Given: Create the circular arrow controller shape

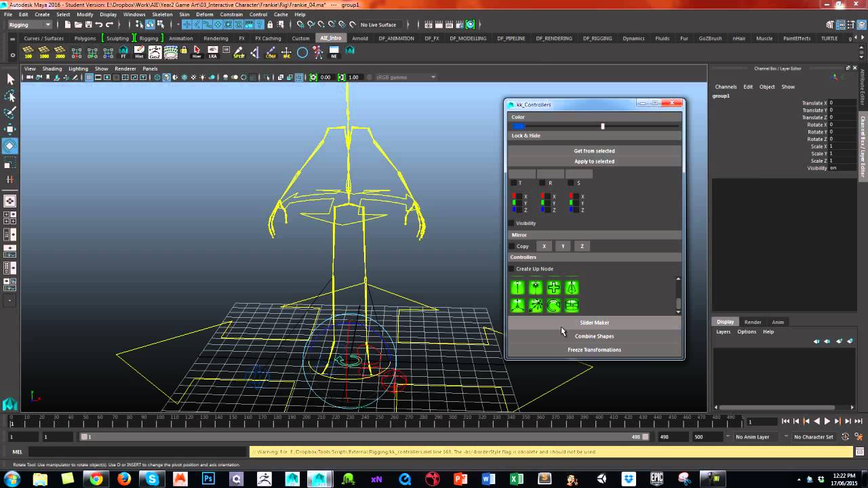Looking at the screenshot, I should click(x=554, y=306).
